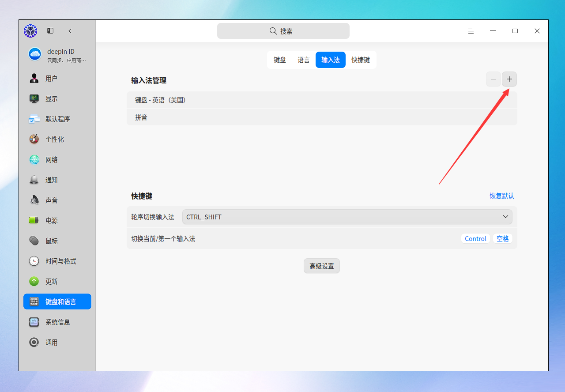Select Keyboard - English (US) row
This screenshot has width=565, height=392.
[x=322, y=100]
